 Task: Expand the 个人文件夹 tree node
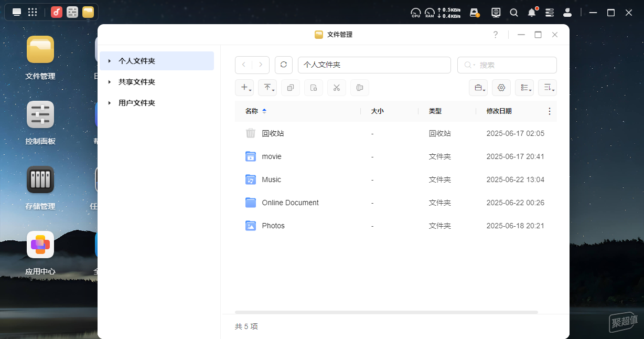[x=110, y=61]
